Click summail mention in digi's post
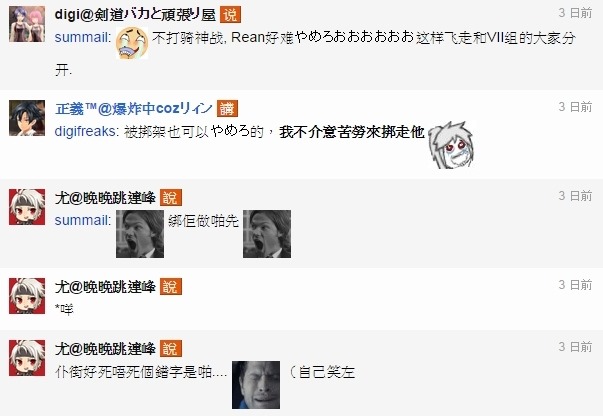The height and width of the screenshot is (416, 603). point(83,38)
